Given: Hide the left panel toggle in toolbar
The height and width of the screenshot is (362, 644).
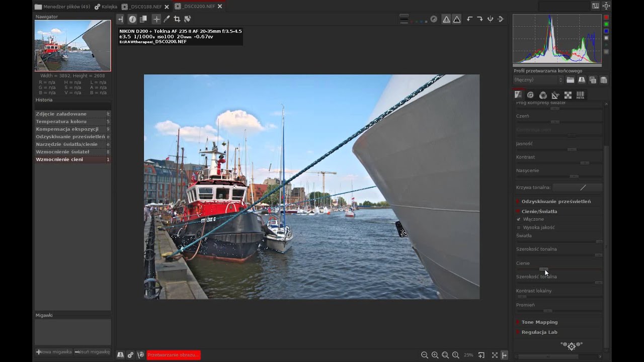Looking at the screenshot, I should click(120, 19).
